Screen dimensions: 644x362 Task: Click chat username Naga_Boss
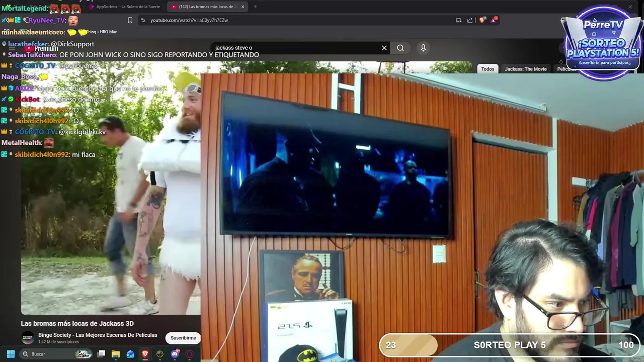click(19, 77)
